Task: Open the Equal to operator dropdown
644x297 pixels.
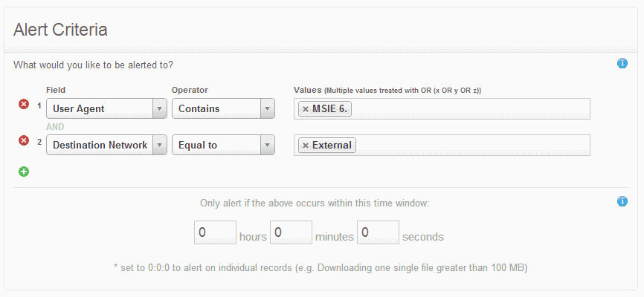Action: 223,145
